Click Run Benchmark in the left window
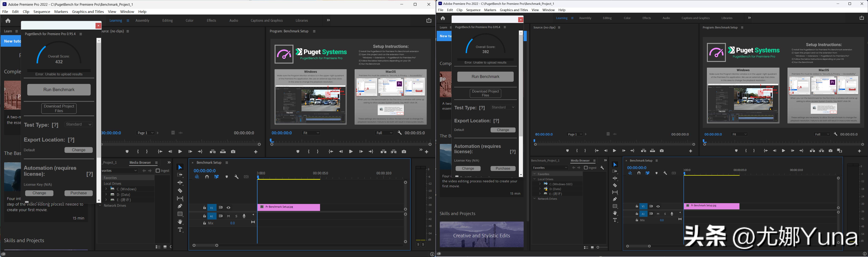 [x=59, y=90]
